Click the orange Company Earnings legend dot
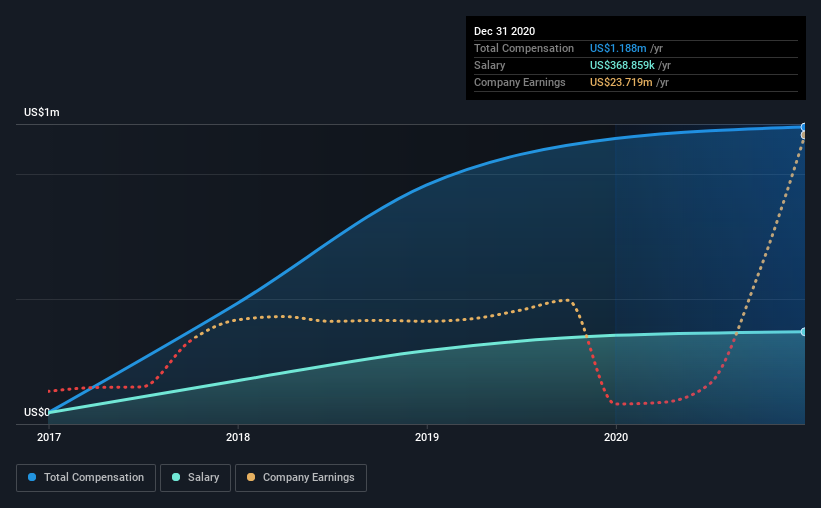The image size is (821, 508). [x=251, y=477]
